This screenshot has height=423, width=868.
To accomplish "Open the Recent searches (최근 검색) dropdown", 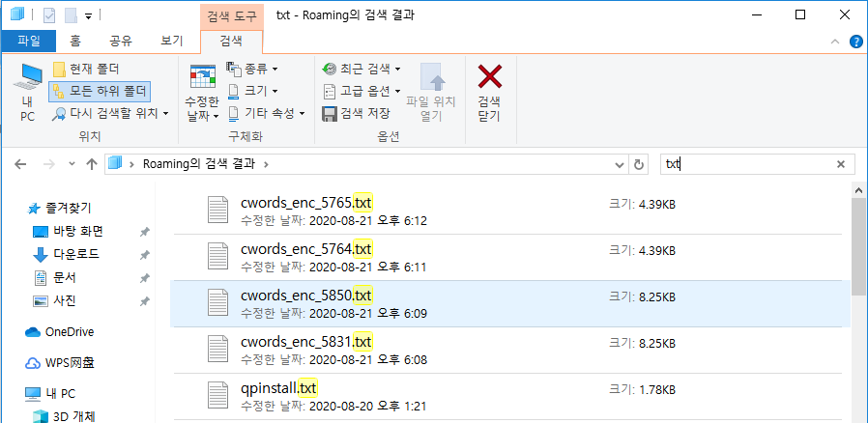I will tap(362, 70).
